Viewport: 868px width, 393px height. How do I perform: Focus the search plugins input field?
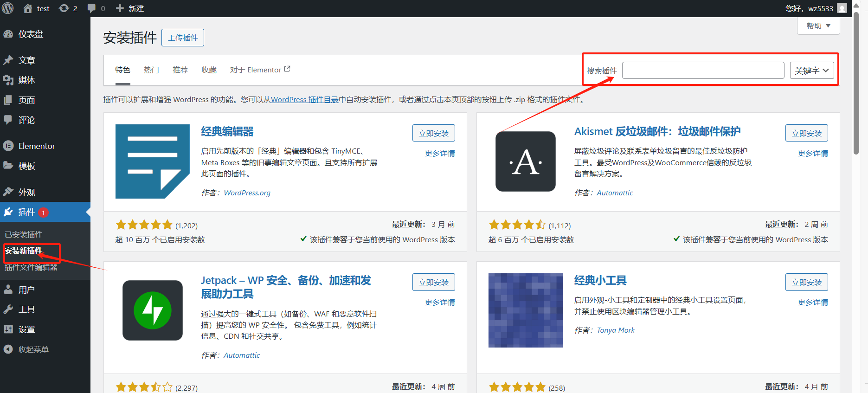click(x=703, y=71)
